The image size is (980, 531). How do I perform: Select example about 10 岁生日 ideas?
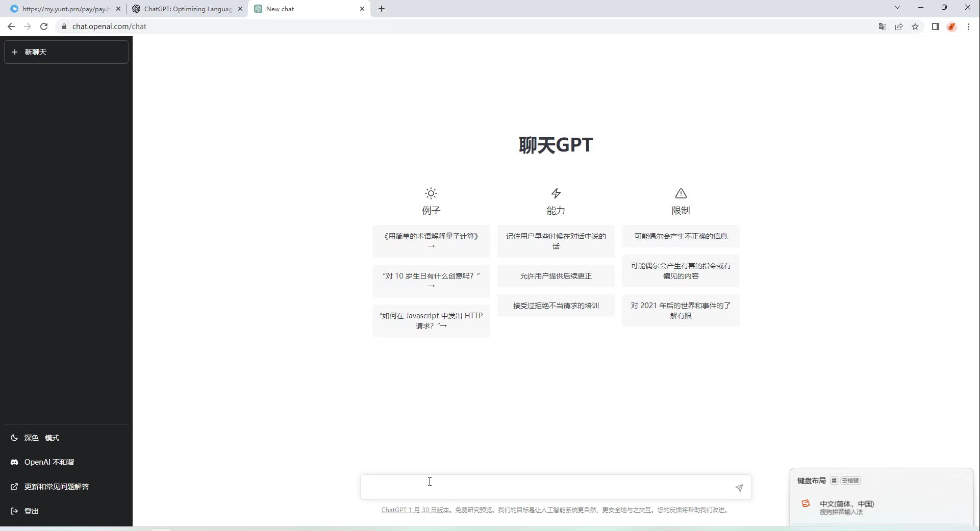(431, 281)
